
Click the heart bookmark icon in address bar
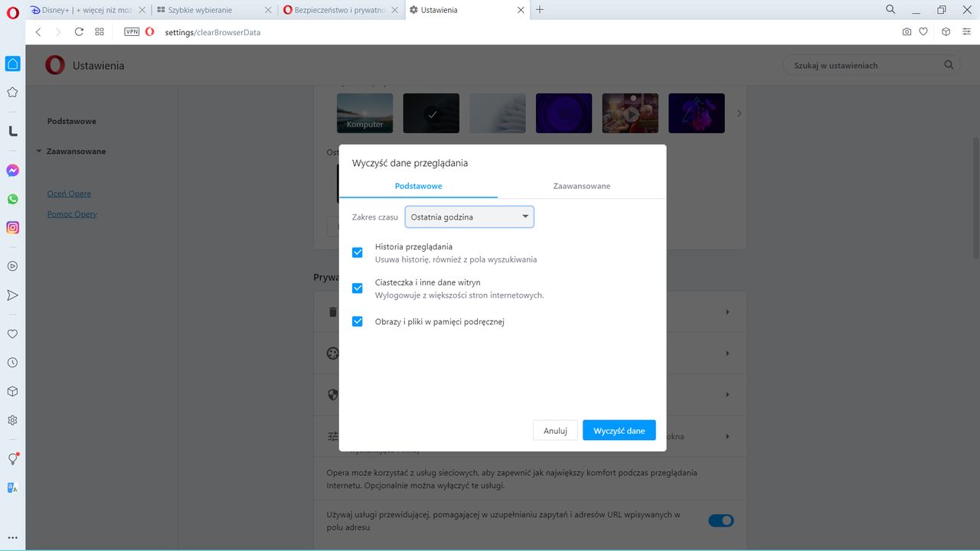coord(923,32)
